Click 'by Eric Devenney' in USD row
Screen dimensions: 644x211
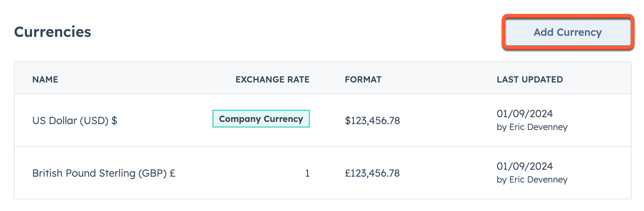point(532,127)
